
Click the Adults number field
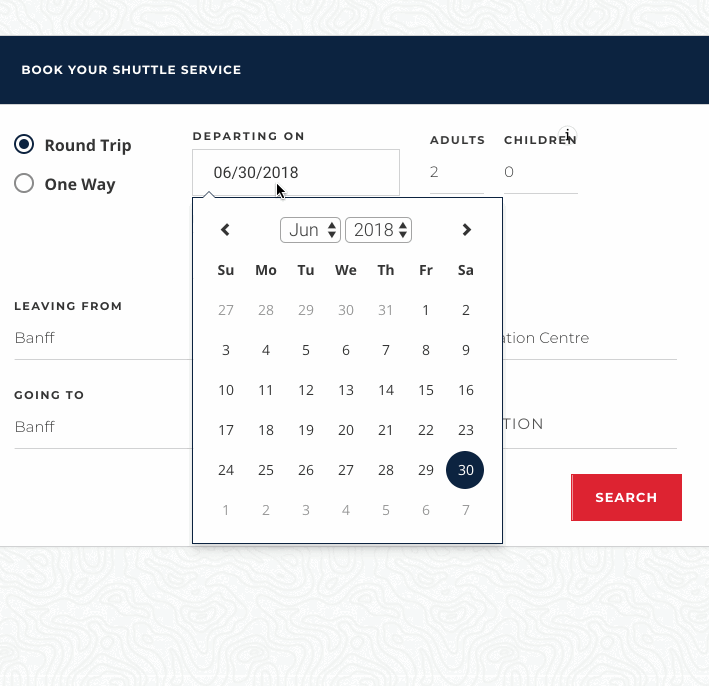[x=456, y=172]
